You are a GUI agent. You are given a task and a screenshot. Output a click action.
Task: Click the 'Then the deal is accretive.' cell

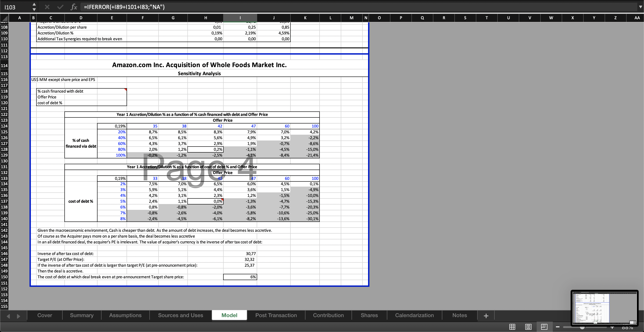point(60,271)
